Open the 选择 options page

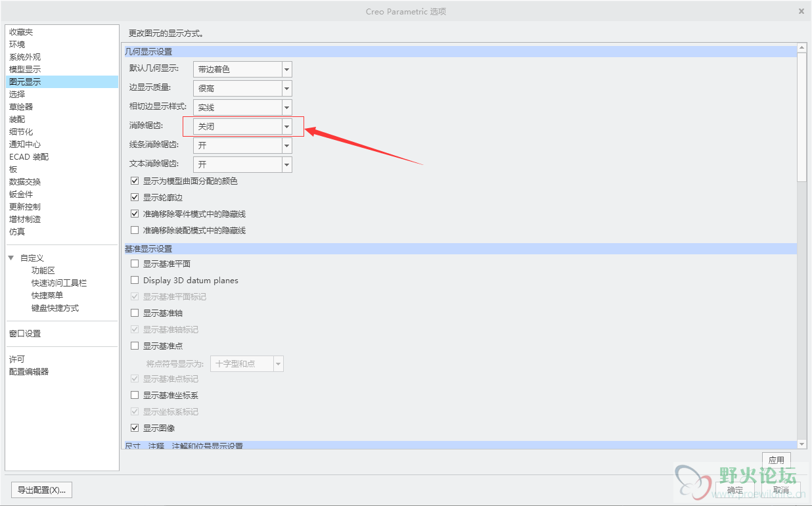[17, 95]
